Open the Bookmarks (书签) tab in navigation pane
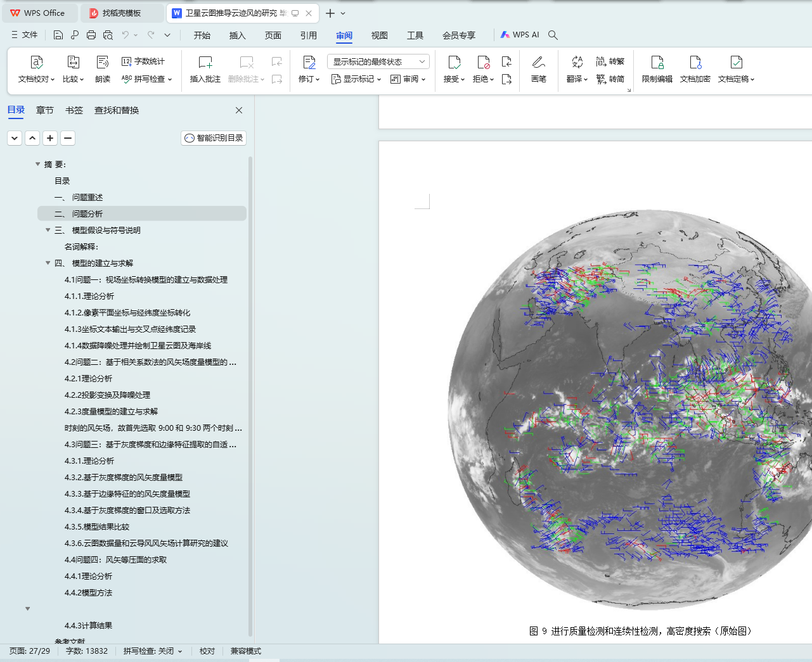This screenshot has width=812, height=662. [74, 110]
